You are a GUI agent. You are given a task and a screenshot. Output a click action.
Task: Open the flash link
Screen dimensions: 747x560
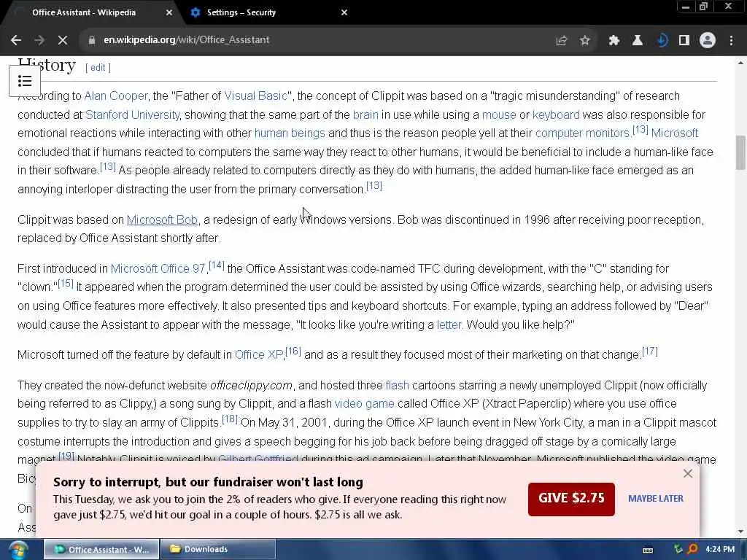[x=398, y=385]
